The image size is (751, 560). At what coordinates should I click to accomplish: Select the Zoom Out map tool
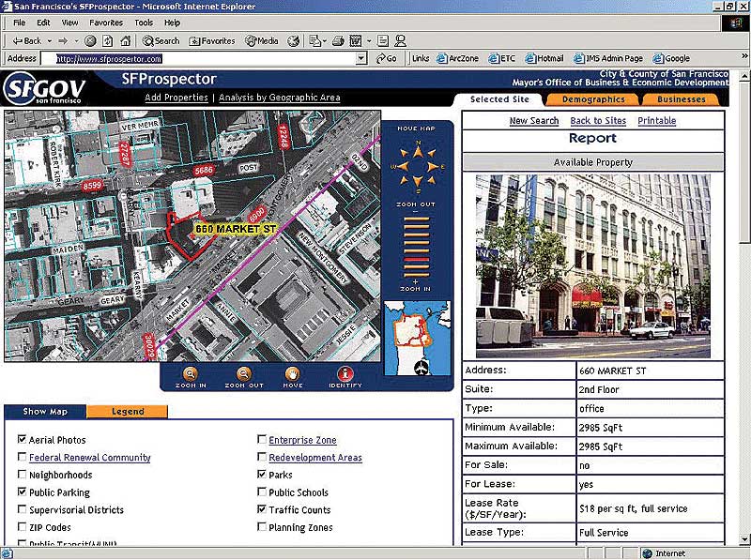[244, 377]
